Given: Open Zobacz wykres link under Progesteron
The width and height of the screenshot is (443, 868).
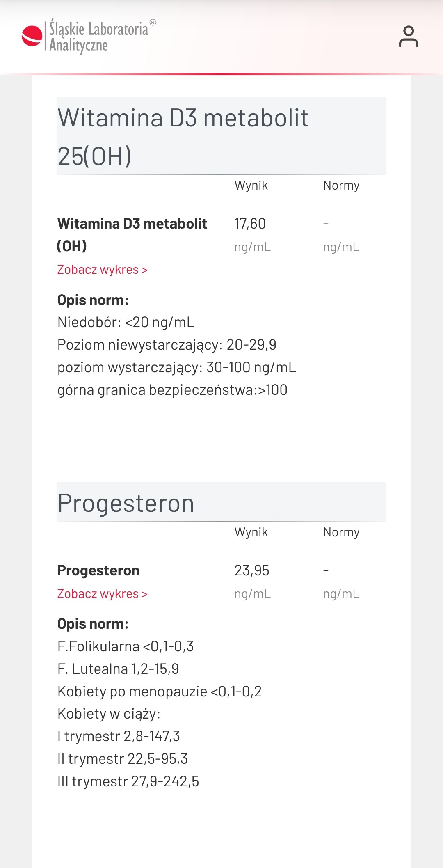Looking at the screenshot, I should pos(103,594).
